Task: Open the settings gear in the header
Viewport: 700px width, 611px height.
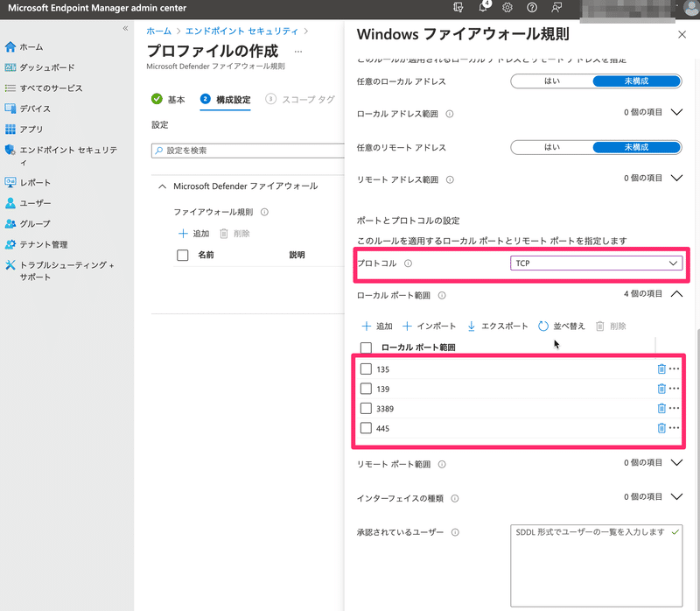Action: (507, 8)
